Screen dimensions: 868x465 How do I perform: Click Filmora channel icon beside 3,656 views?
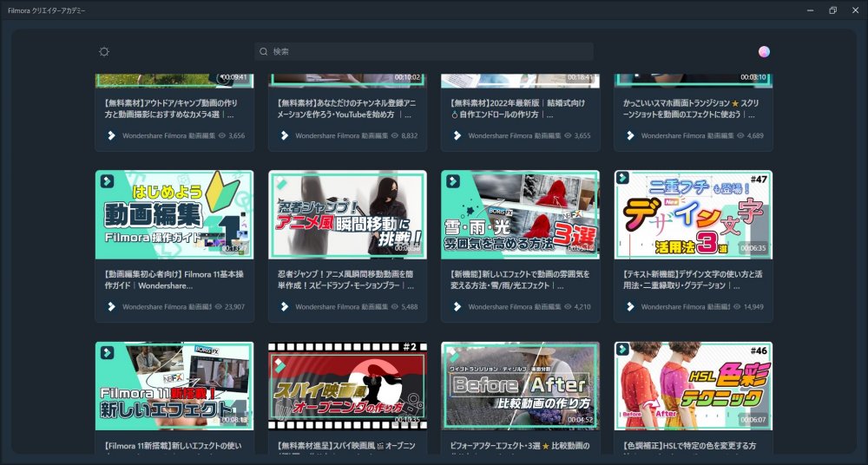[111, 135]
